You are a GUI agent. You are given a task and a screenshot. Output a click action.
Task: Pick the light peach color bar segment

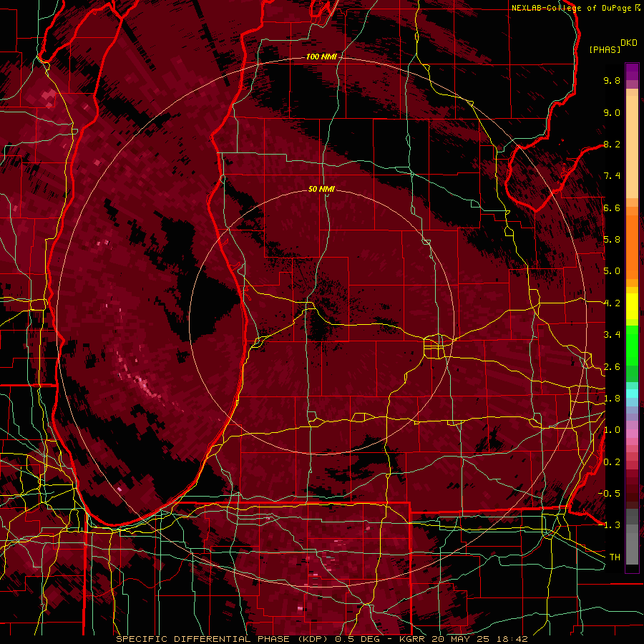[632, 148]
